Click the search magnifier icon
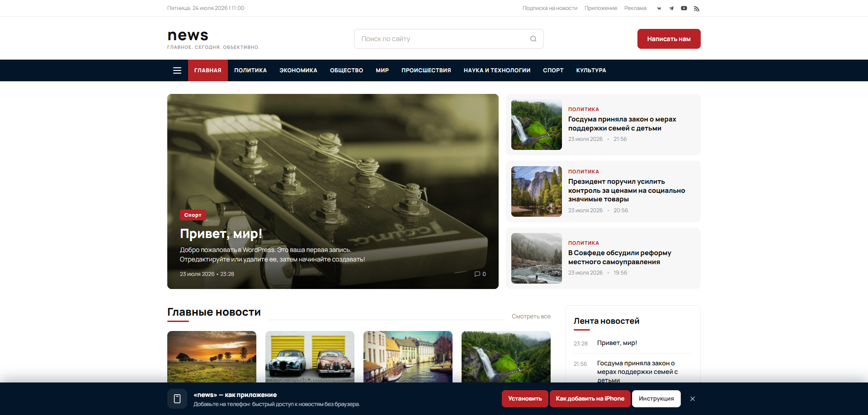The width and height of the screenshot is (868, 415). [533, 39]
